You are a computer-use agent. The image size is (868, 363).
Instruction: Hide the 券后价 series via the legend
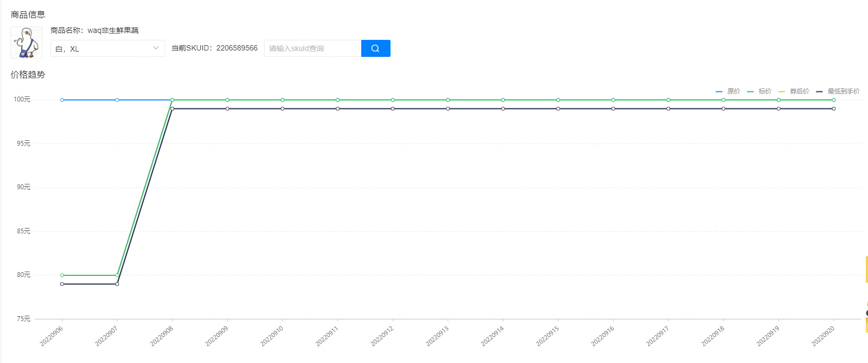pos(799,91)
